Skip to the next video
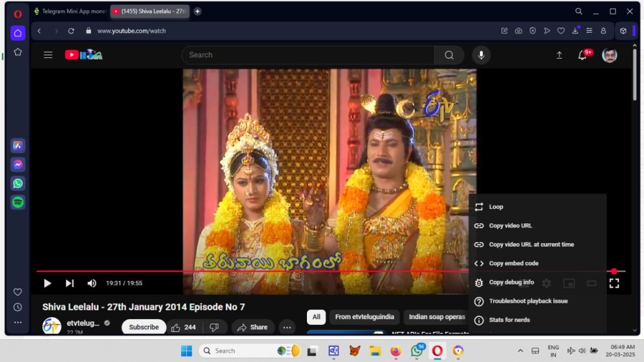644x362 pixels. tap(70, 283)
